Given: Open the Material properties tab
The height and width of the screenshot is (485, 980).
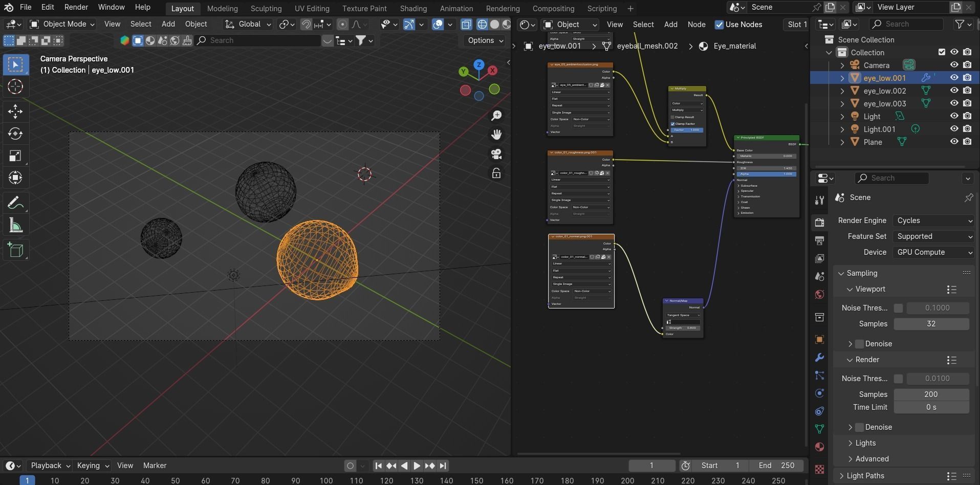Looking at the screenshot, I should (819, 447).
